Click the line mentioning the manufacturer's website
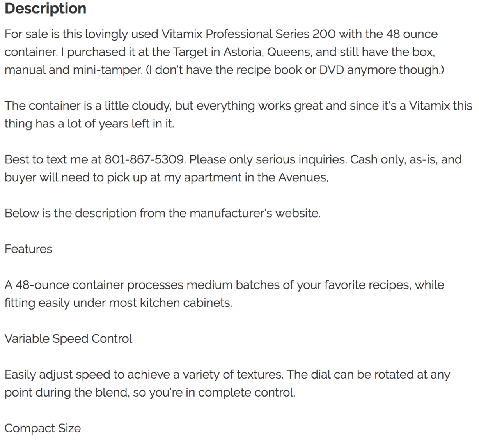479x448 pixels. coord(162,213)
